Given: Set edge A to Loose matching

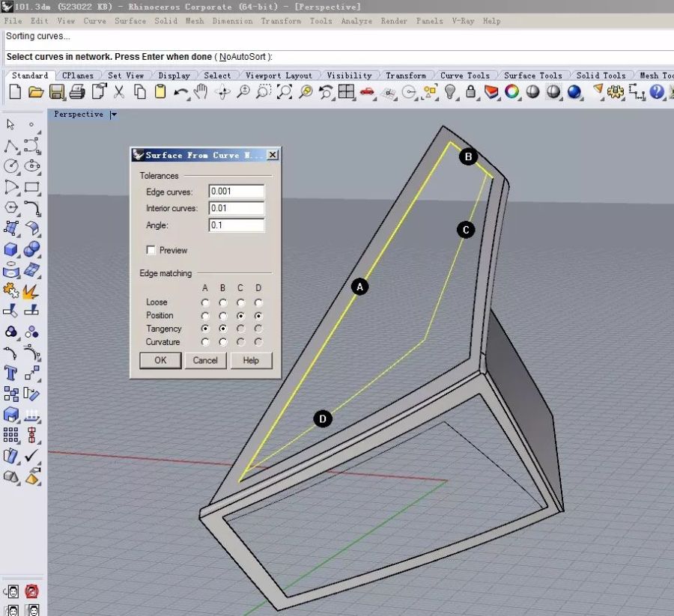Looking at the screenshot, I should coord(205,302).
